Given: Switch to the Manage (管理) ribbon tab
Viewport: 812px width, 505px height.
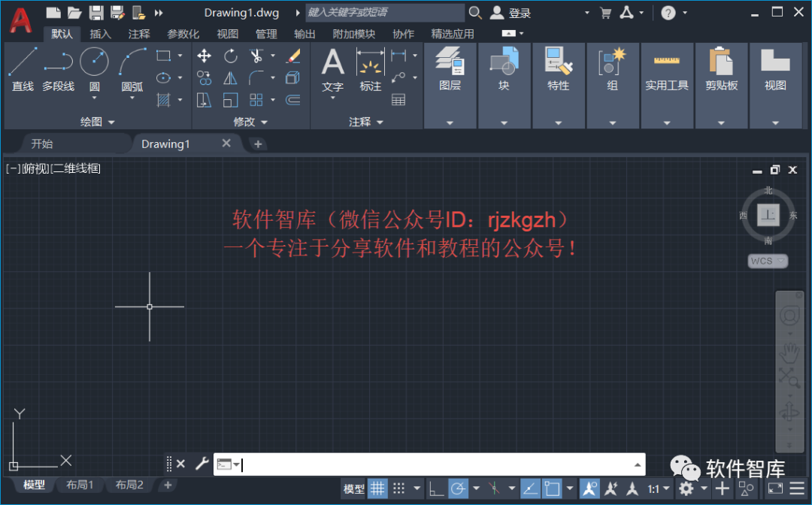Looking at the screenshot, I should [x=266, y=34].
